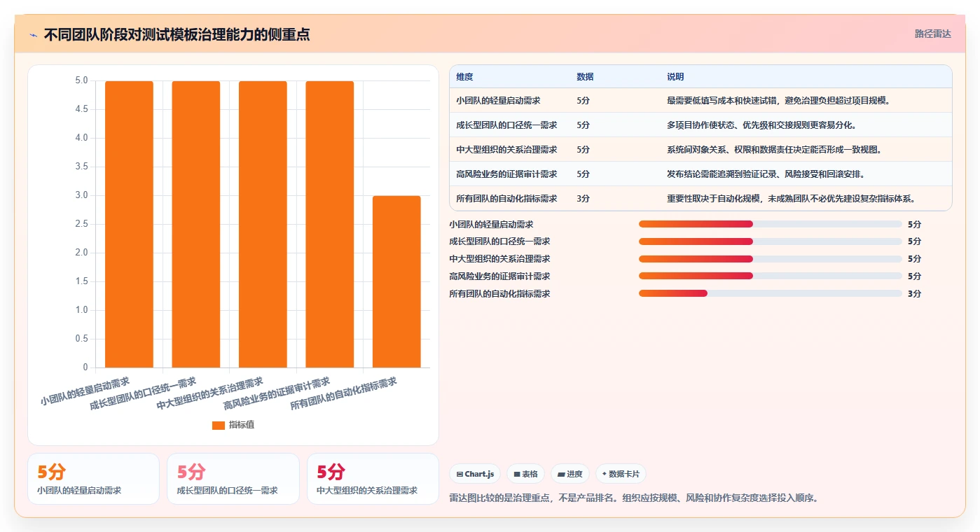This screenshot has width=980, height=532.
Task: Click the progress bar for 中大型组织的关系治理需求
Action: click(x=771, y=259)
